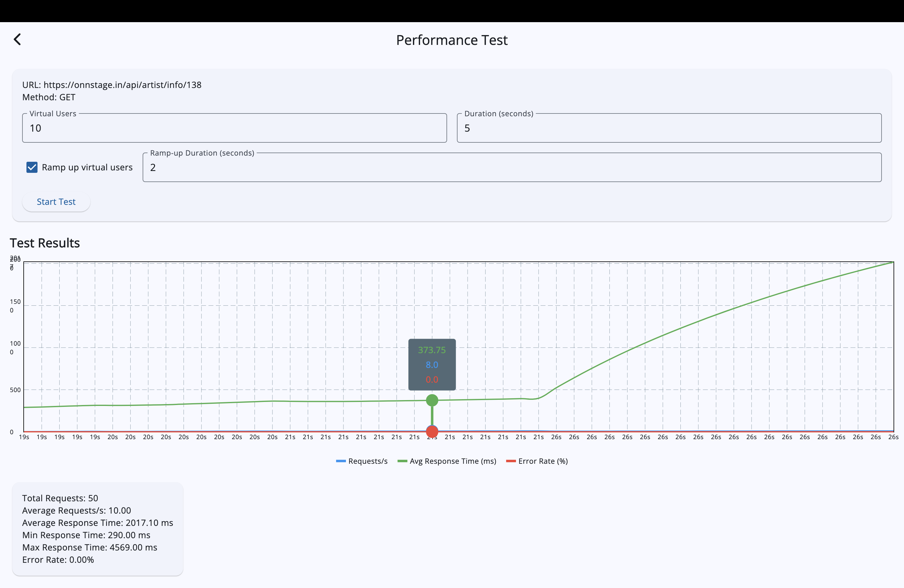
Task: Go back using the arrow icon
Action: (18, 39)
